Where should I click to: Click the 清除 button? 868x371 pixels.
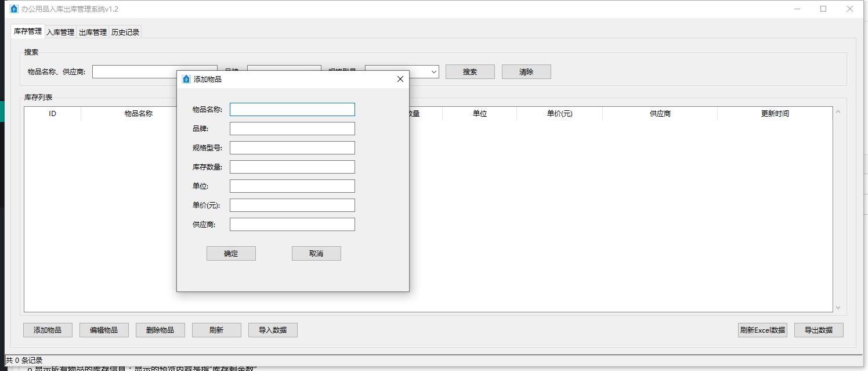526,72
